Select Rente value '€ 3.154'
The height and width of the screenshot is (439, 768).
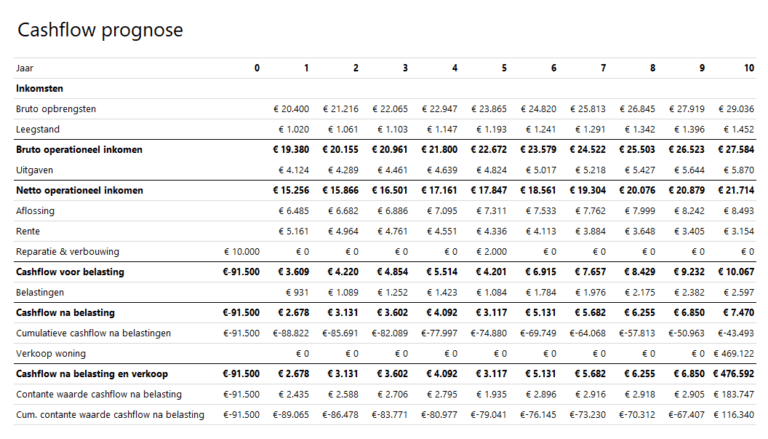click(739, 231)
